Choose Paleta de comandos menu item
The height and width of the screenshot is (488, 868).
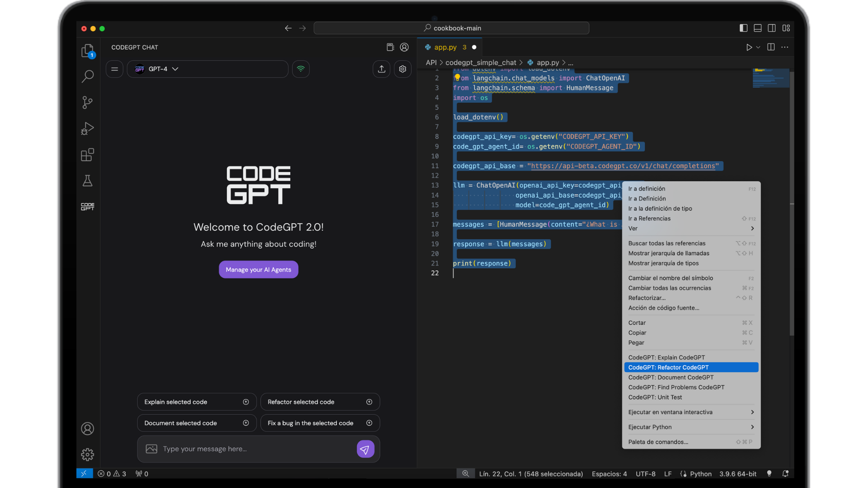pos(691,442)
